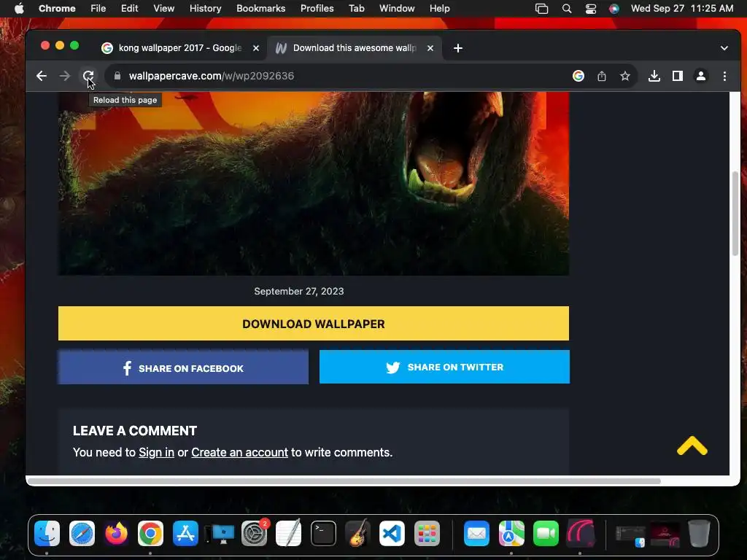Viewport: 747px width, 560px height.
Task: Close the wallpapercave tab
Action: tap(430, 48)
